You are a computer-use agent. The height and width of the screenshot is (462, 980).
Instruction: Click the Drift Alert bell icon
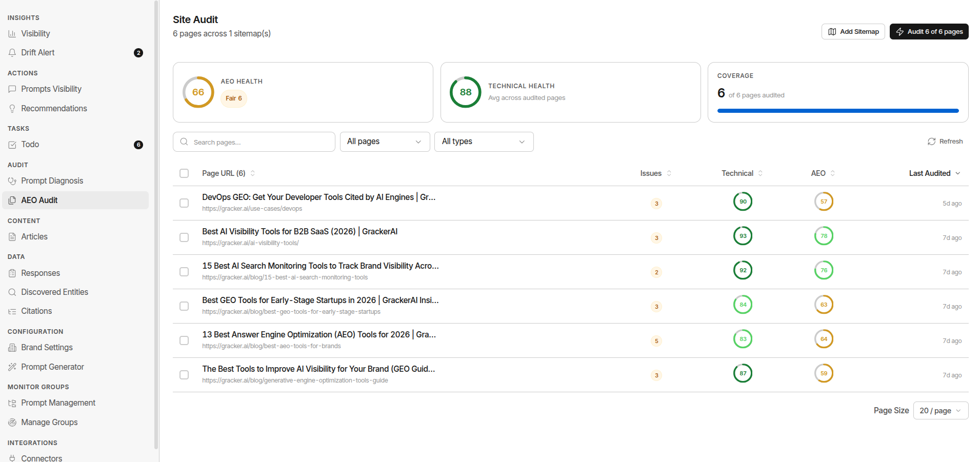point(12,53)
